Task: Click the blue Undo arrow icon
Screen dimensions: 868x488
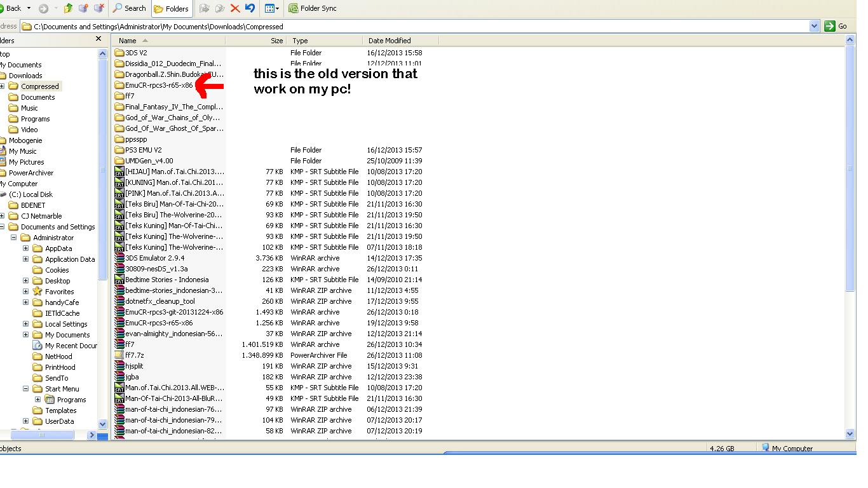Action: (250, 8)
